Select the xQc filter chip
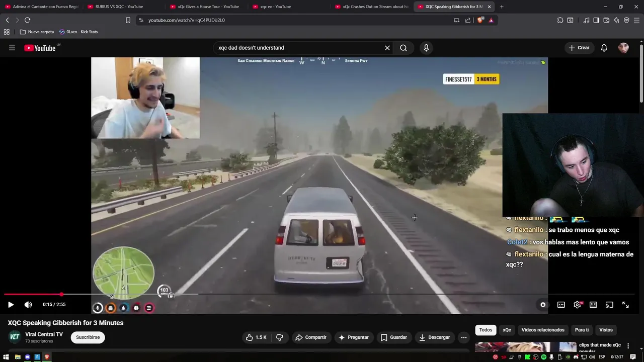The width and height of the screenshot is (644, 362). [x=507, y=330]
